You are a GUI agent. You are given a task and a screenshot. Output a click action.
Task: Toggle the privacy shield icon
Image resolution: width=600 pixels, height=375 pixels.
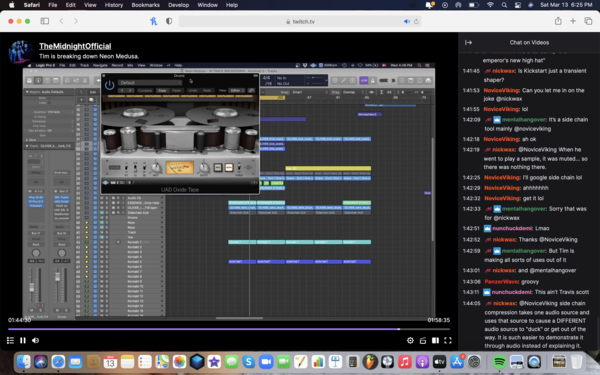[169, 21]
